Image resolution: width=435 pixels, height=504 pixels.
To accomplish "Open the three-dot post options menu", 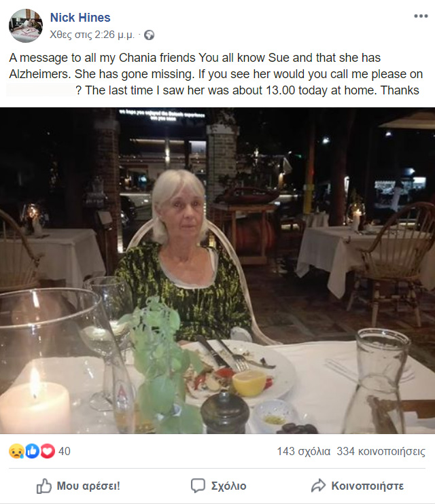I will point(421,16).
